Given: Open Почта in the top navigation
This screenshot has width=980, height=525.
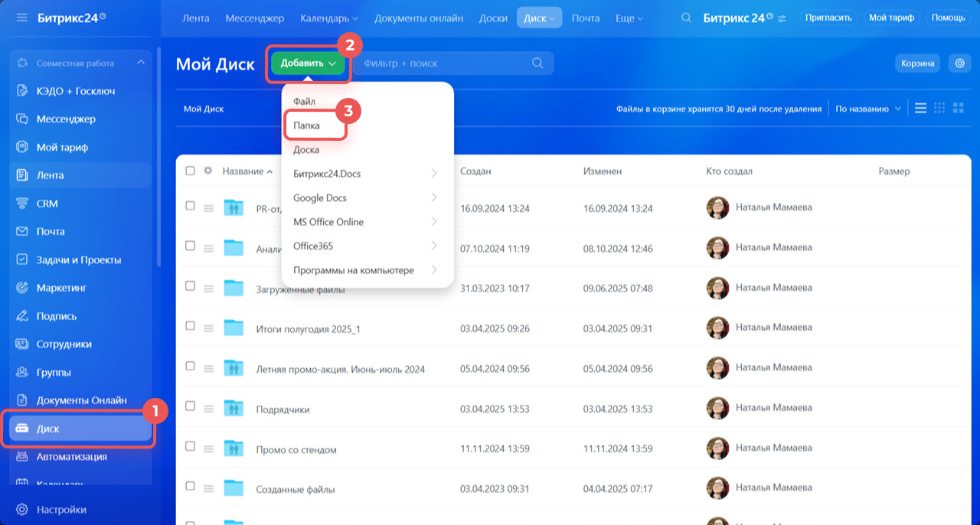Looking at the screenshot, I should click(x=586, y=18).
